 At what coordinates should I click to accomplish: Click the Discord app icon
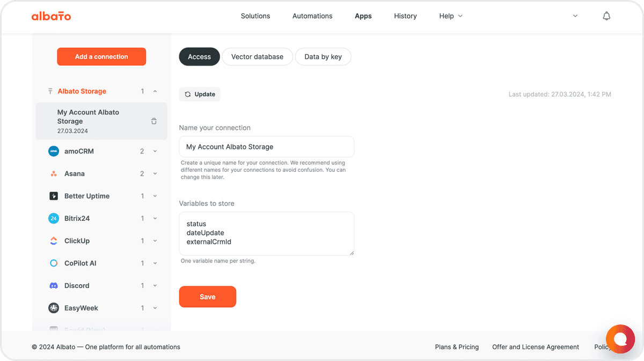point(54,286)
